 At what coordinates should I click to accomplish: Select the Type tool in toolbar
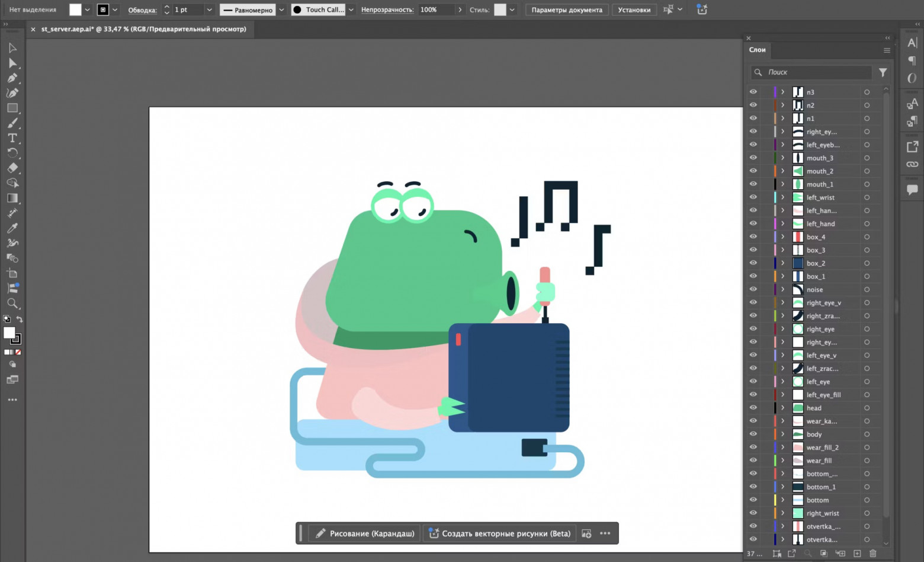click(12, 138)
